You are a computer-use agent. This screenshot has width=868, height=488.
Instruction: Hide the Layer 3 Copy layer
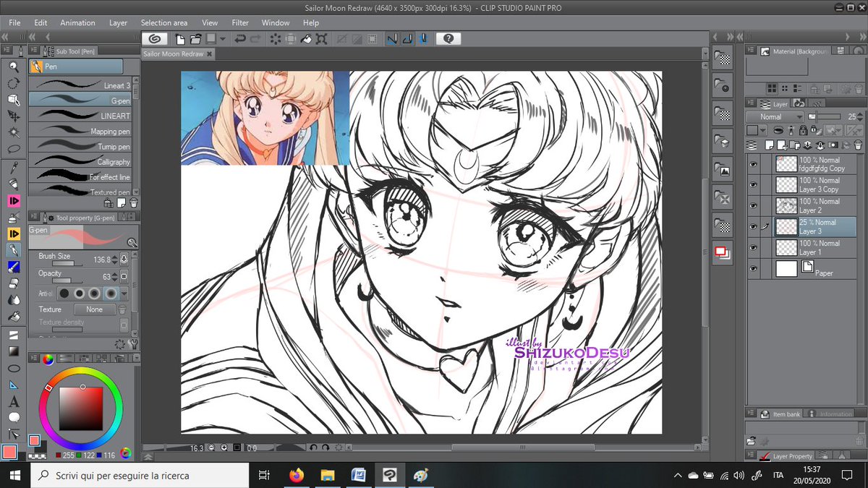754,185
